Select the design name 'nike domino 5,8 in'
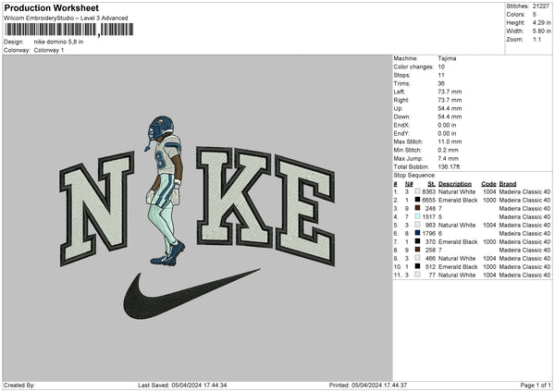This screenshot has width=555, height=392. click(59, 42)
